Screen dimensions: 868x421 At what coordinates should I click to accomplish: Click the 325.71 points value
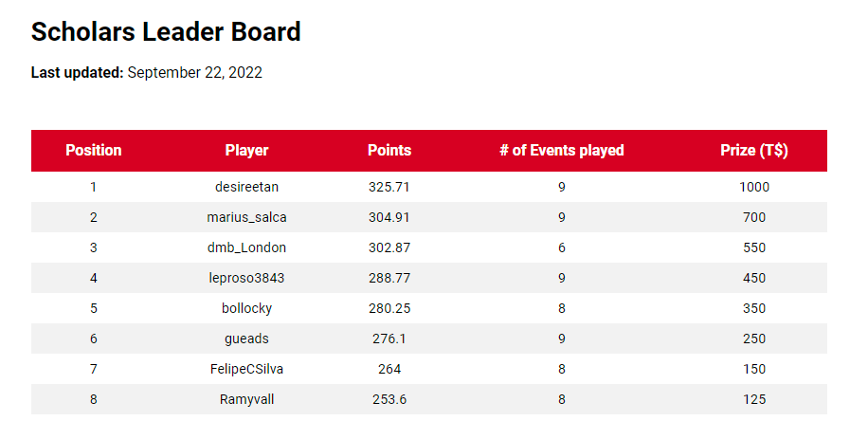point(389,187)
